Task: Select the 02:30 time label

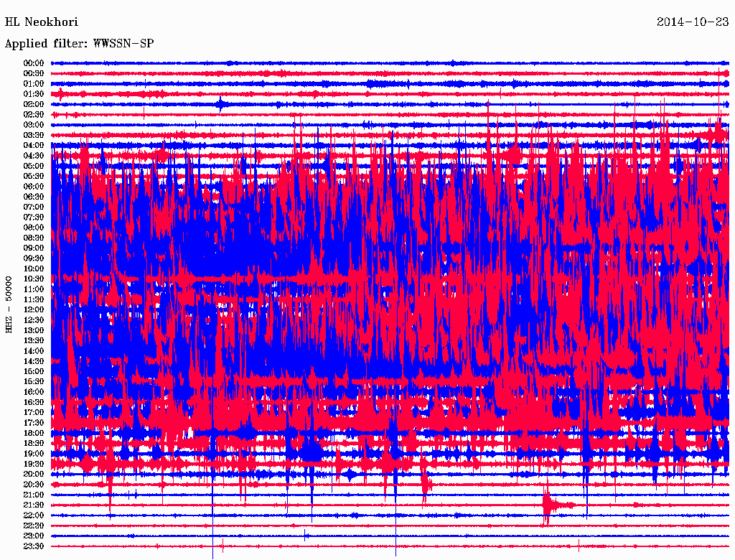Action: (x=33, y=114)
